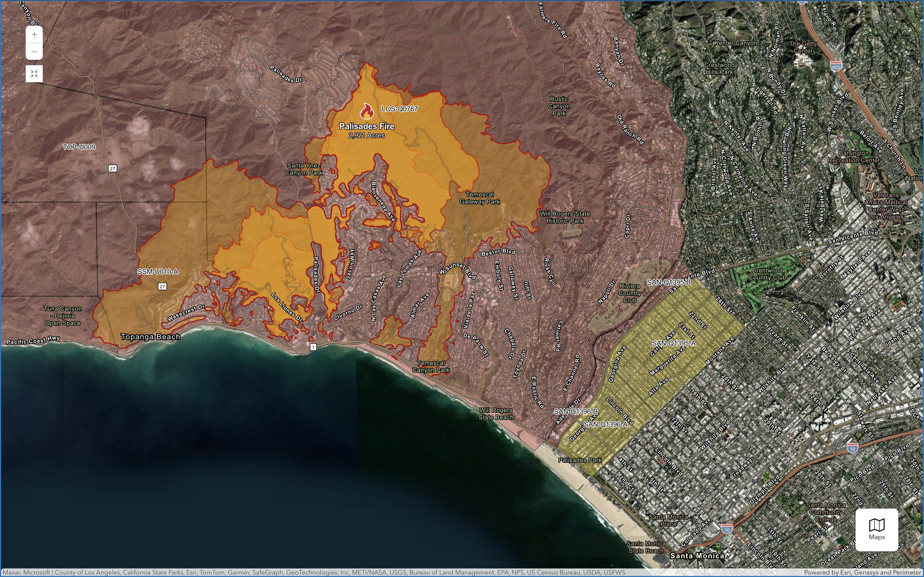Click The Getty Center map label
The height and width of the screenshot is (577, 924).
[x=803, y=47]
